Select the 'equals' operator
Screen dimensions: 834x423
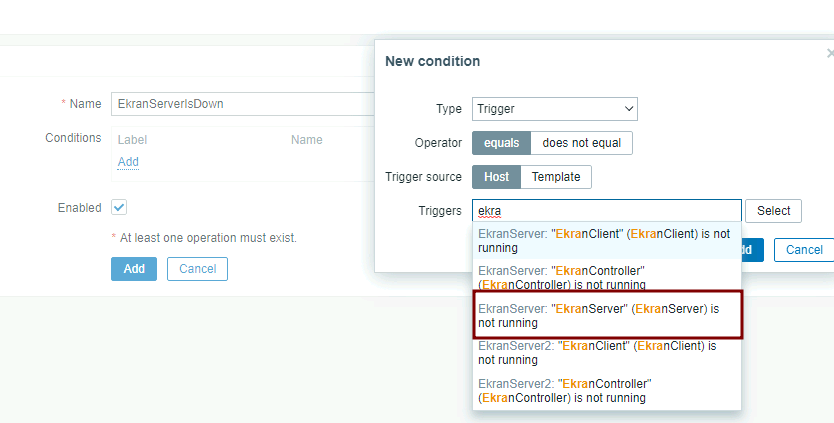coord(501,143)
